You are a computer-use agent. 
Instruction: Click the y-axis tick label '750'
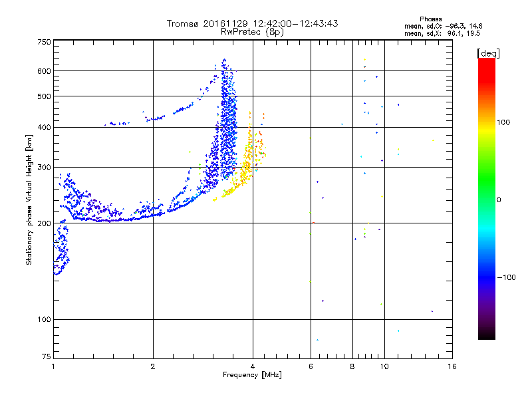[x=45, y=42]
